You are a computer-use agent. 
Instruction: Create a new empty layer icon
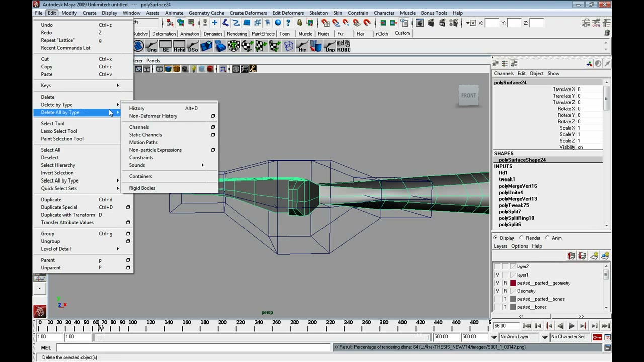[x=594, y=256]
